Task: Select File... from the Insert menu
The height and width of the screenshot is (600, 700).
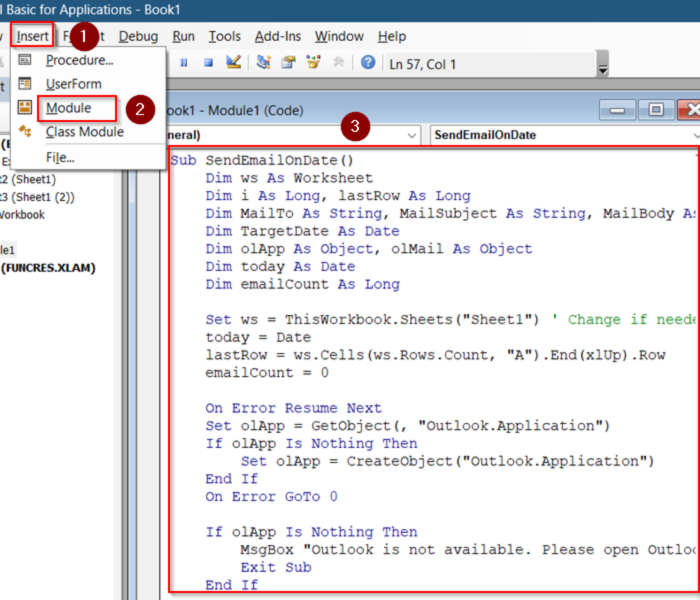Action: tap(60, 157)
